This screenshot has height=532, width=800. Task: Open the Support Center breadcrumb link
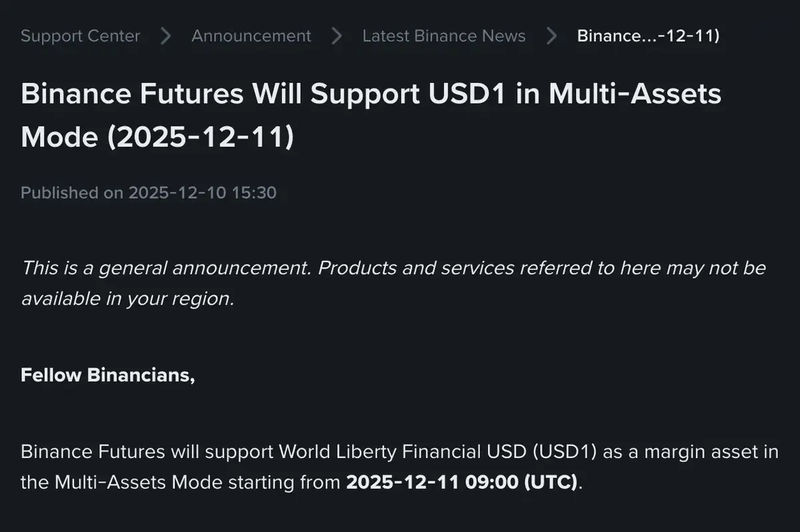click(x=80, y=36)
